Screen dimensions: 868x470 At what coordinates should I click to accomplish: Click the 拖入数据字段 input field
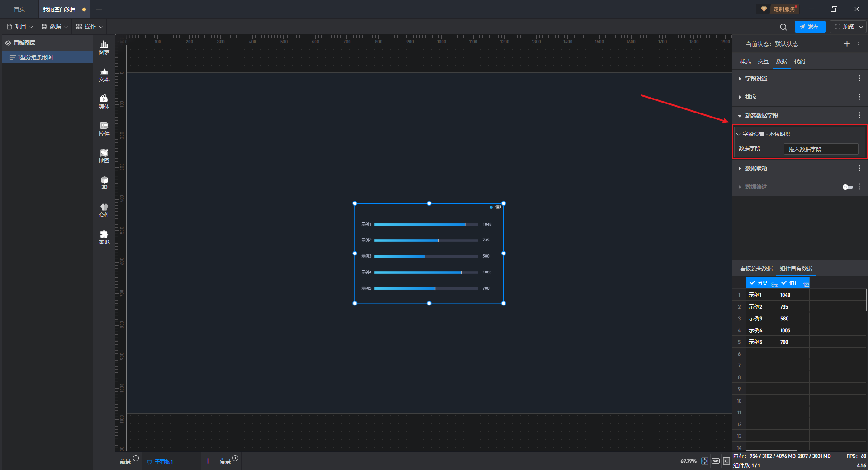821,149
